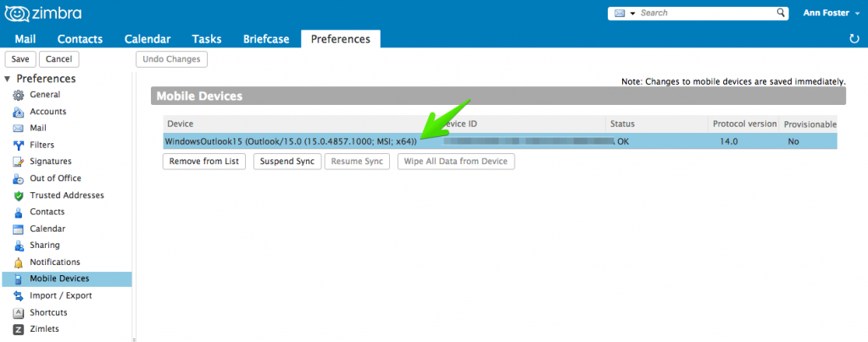The width and height of the screenshot is (868, 342).
Task: Click the Protocol version column header
Action: [x=744, y=124]
